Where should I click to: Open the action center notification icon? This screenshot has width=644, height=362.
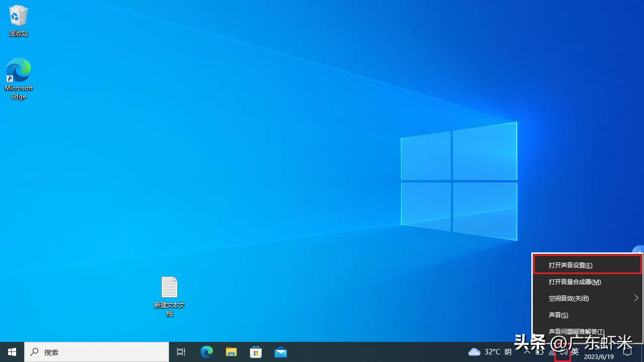(627, 352)
